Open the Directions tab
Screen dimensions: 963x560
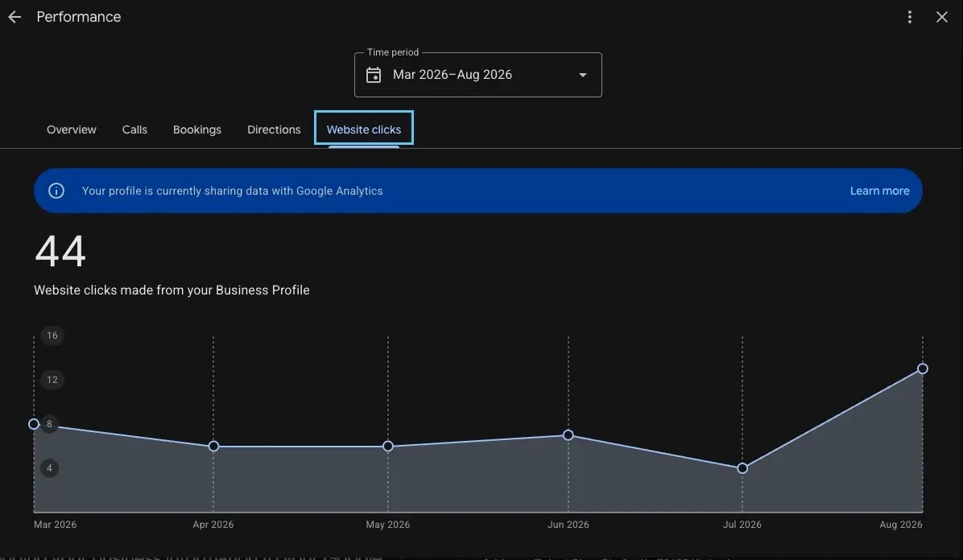pyautogui.click(x=274, y=130)
